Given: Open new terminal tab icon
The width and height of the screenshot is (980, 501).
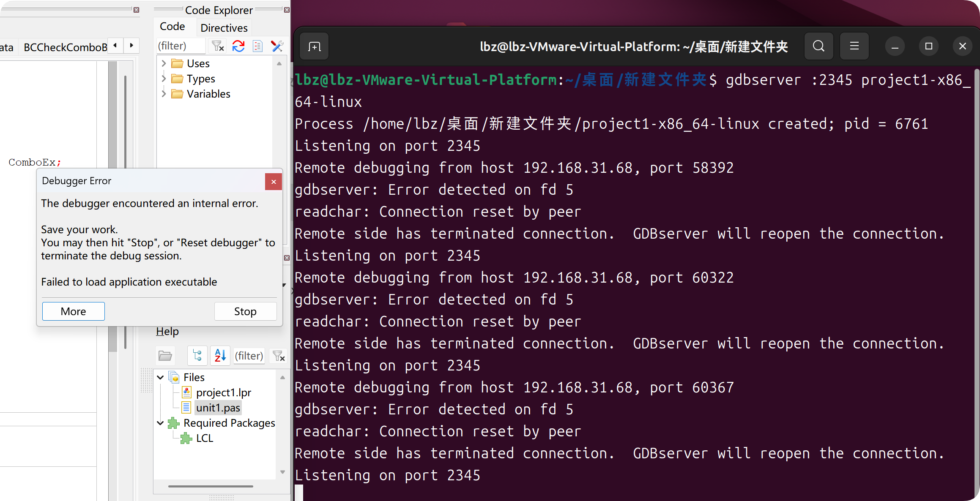Looking at the screenshot, I should tap(314, 46).
